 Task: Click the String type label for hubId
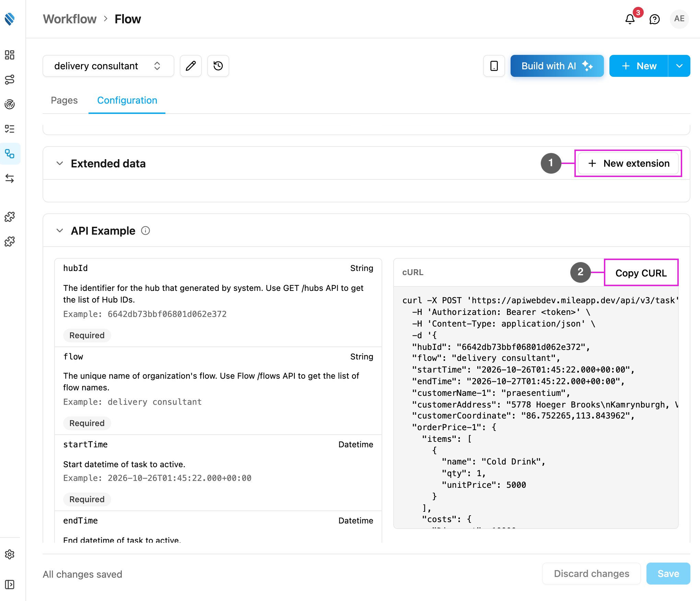pos(362,268)
